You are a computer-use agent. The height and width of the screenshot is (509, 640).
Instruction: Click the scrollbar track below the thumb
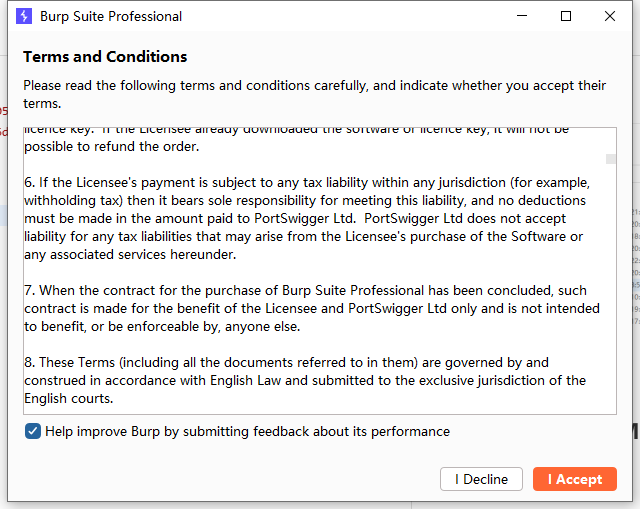611,286
